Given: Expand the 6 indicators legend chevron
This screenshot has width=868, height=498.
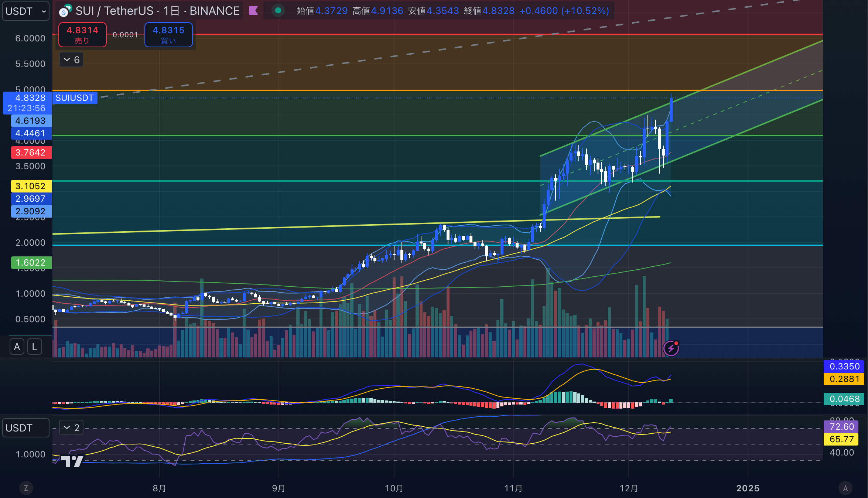Looking at the screenshot, I should click(71, 59).
